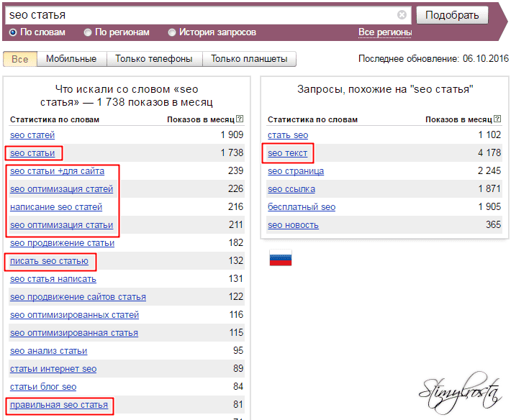
Task: Select the По словам radio button
Action: [13, 32]
